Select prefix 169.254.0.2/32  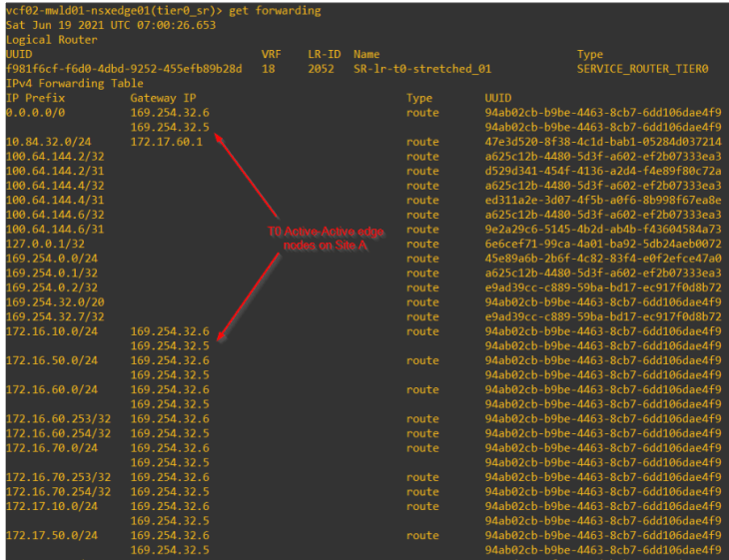52,287
